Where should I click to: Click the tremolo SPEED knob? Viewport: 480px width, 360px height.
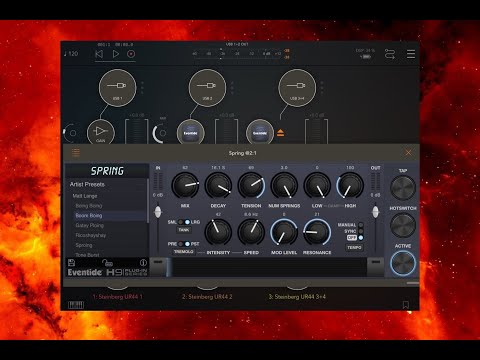[251, 232]
